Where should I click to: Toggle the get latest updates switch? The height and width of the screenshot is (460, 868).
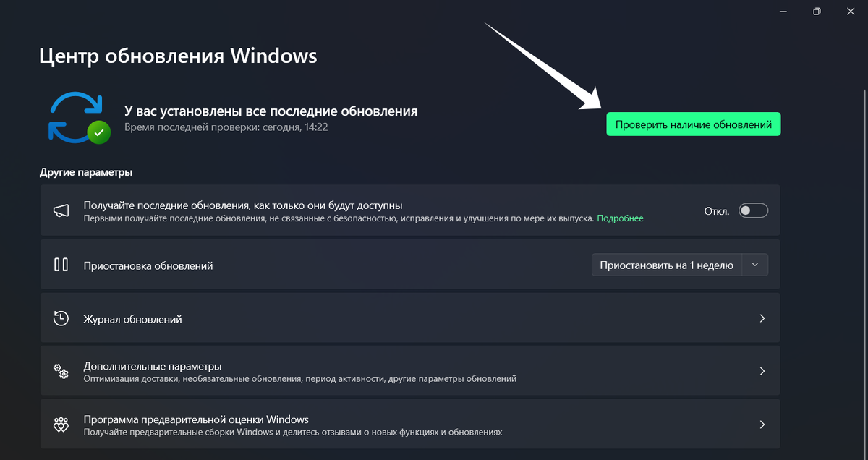tap(753, 210)
